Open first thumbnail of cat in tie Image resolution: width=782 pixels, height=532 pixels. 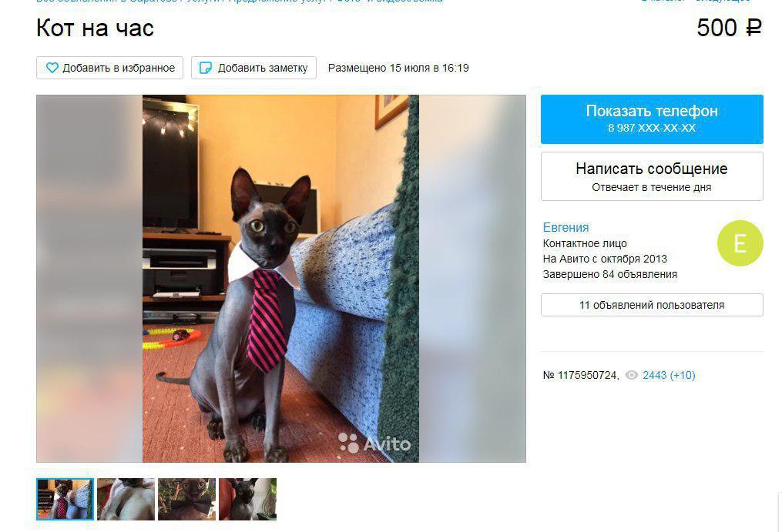pyautogui.click(x=65, y=499)
